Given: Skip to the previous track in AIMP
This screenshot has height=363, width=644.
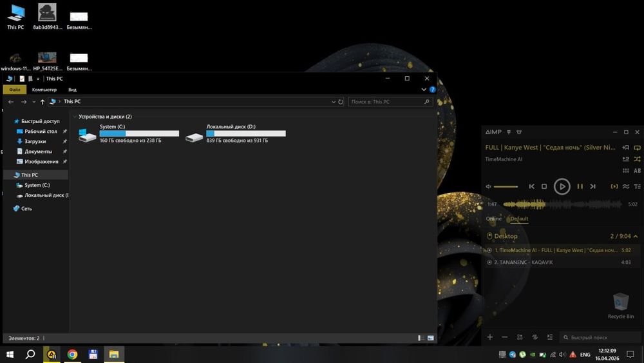Looking at the screenshot, I should [532, 186].
